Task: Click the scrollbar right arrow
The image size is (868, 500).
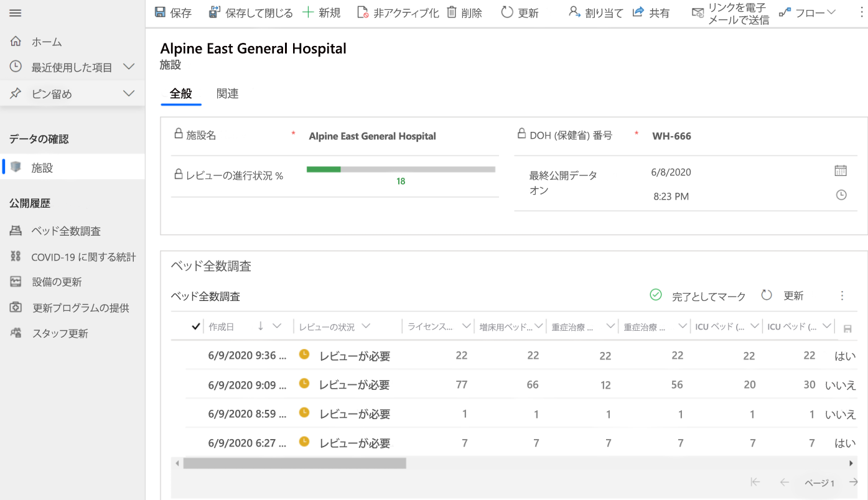Action: coord(851,463)
